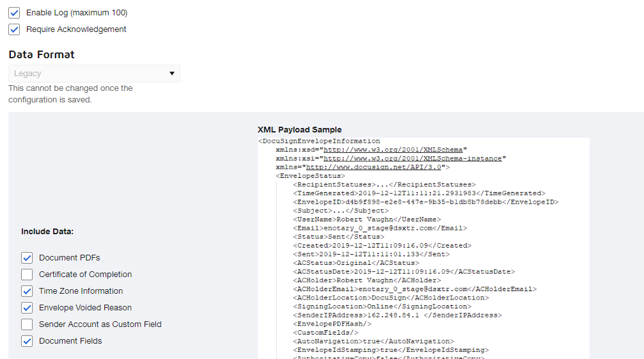Image resolution: width=644 pixels, height=359 pixels.
Task: Disable the Document PDFs option
Action: (27, 258)
